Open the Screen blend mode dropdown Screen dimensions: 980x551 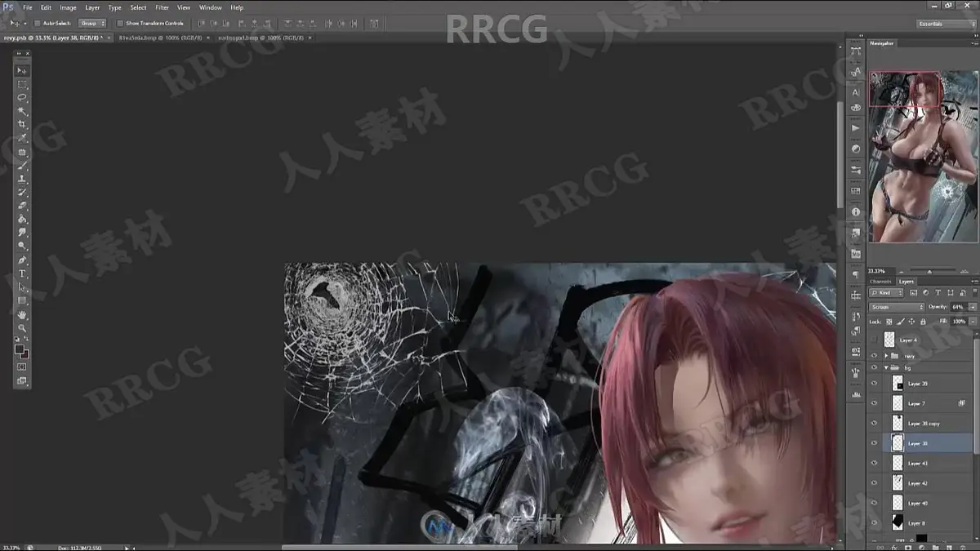coord(897,307)
